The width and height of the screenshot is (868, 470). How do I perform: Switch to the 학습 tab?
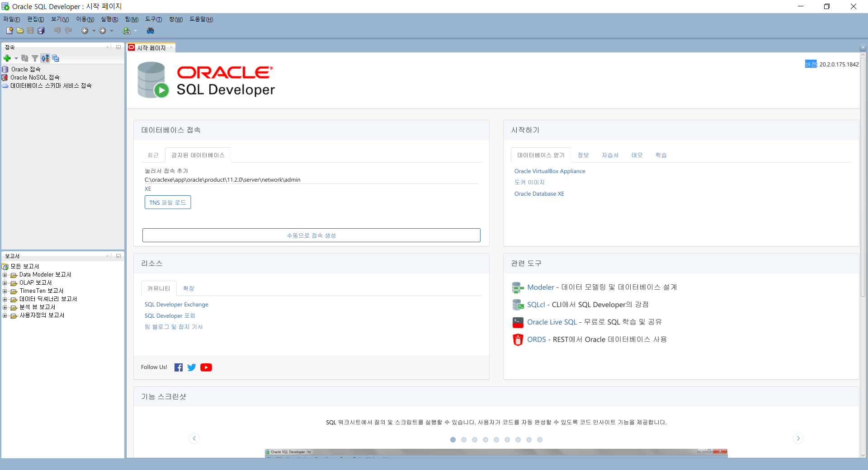point(661,155)
